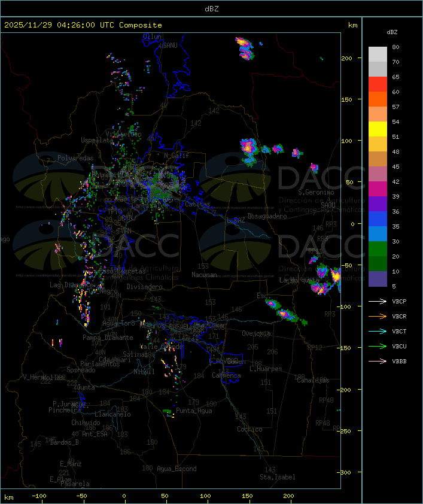Click the Pampa_Diamante place label

tap(108, 338)
